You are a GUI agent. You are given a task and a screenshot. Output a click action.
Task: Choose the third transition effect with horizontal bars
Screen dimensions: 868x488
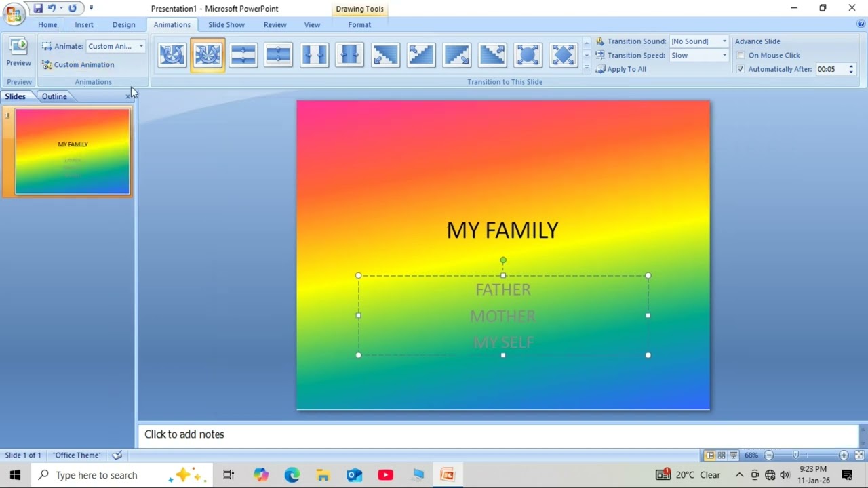(243, 54)
